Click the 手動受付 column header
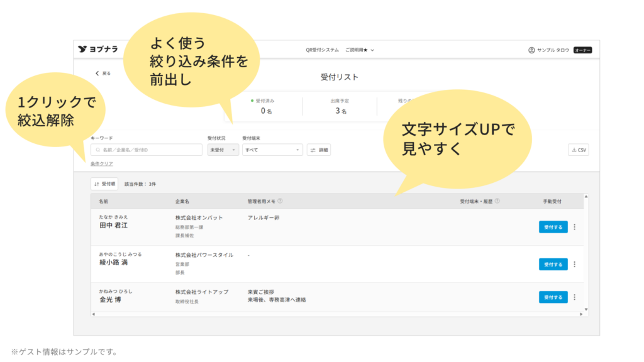Image resolution: width=644 pixels, height=362 pixels. click(x=552, y=202)
